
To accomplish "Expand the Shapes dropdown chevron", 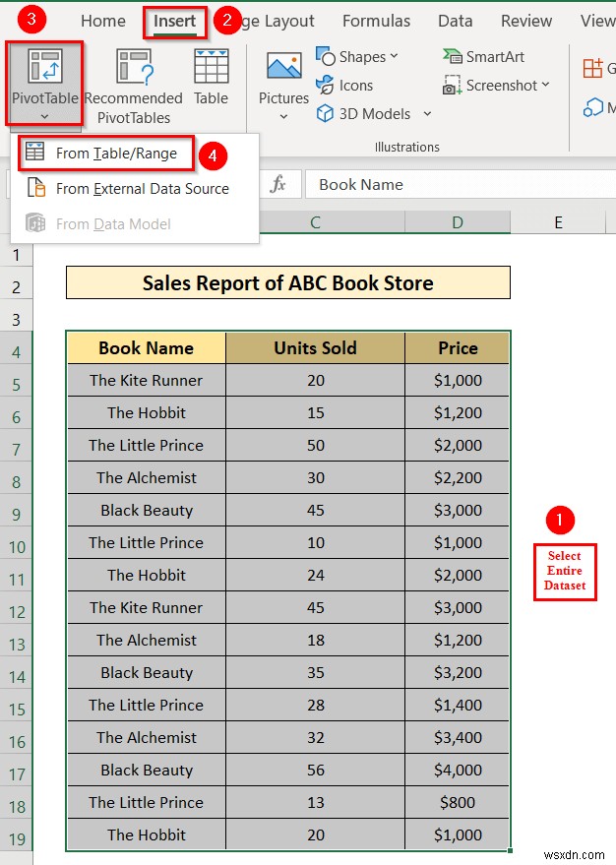I will pyautogui.click(x=394, y=56).
